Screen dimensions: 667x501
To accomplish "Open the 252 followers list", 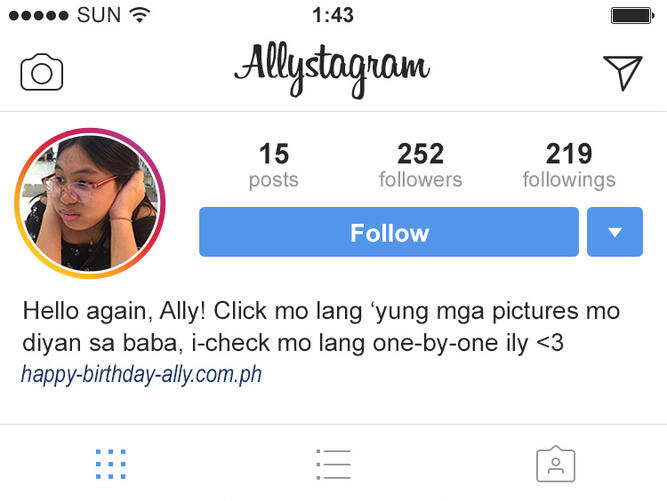I will (x=420, y=165).
